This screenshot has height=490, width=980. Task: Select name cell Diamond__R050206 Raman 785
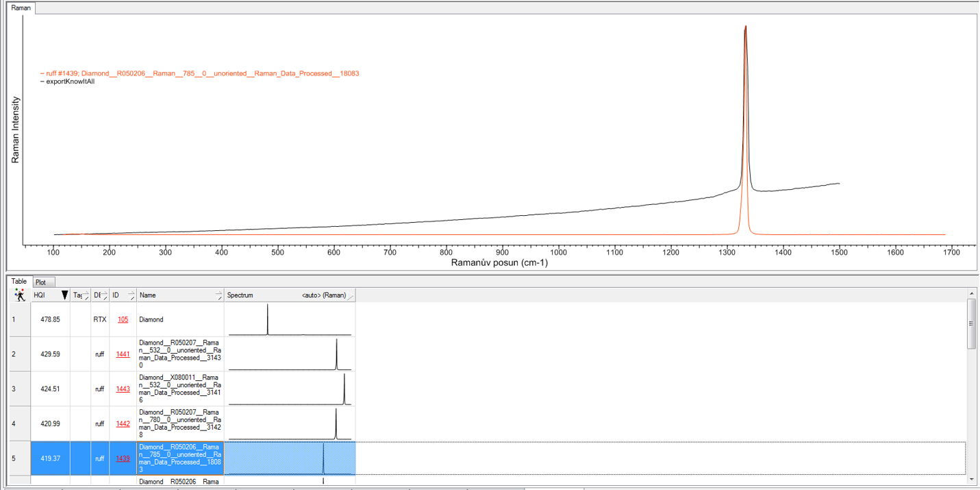coord(180,458)
